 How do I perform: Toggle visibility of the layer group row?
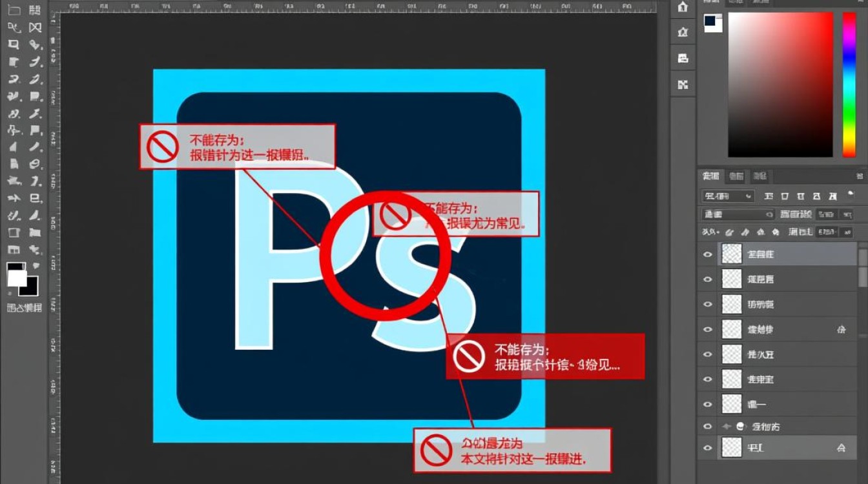pos(708,427)
